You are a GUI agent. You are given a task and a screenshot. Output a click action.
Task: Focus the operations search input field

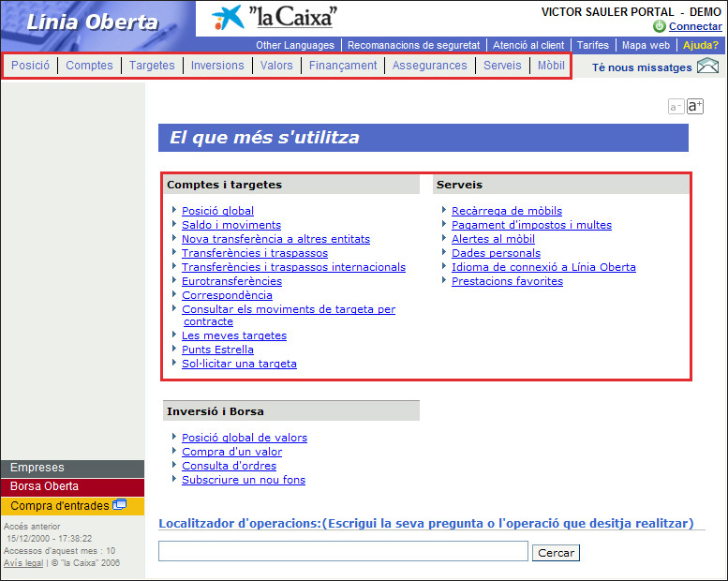(x=343, y=551)
